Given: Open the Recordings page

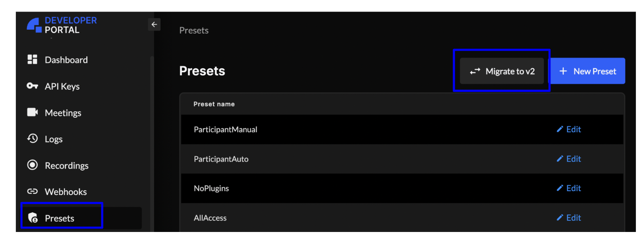Looking at the screenshot, I should (x=67, y=166).
